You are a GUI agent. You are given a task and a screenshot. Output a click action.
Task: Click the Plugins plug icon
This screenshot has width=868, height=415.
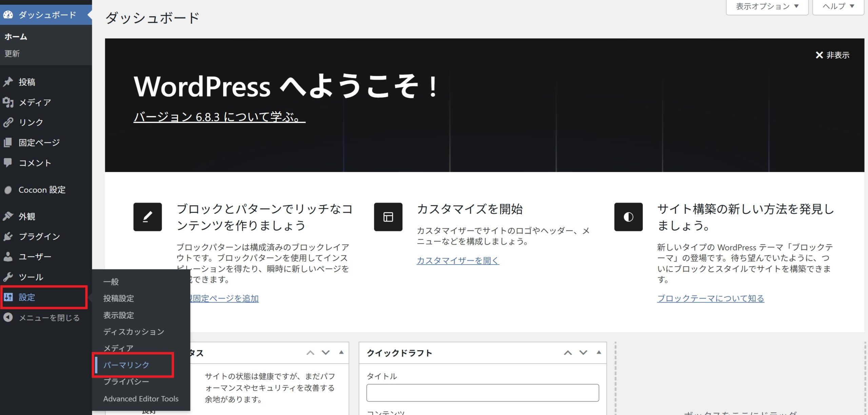point(8,236)
